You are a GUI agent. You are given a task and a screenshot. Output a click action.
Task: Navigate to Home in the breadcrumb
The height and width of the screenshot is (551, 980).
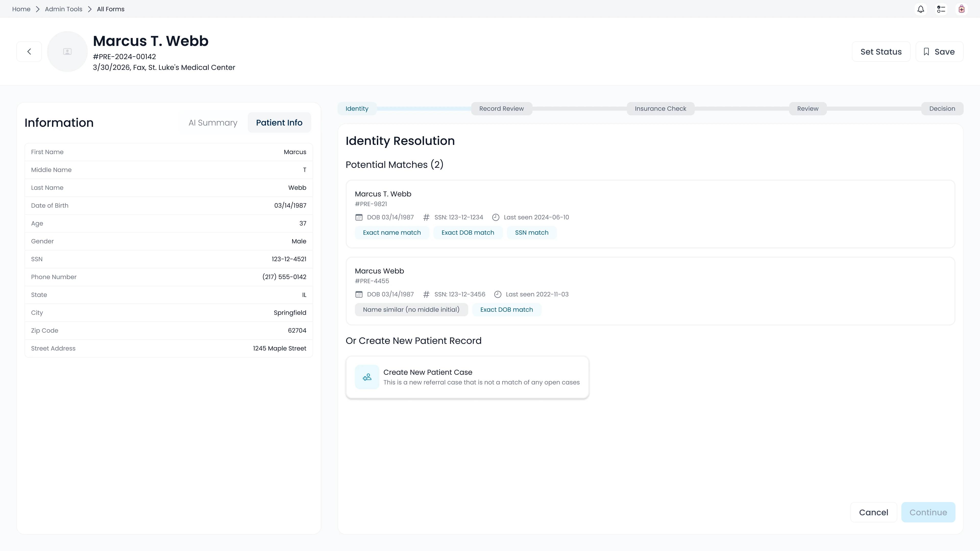21,9
